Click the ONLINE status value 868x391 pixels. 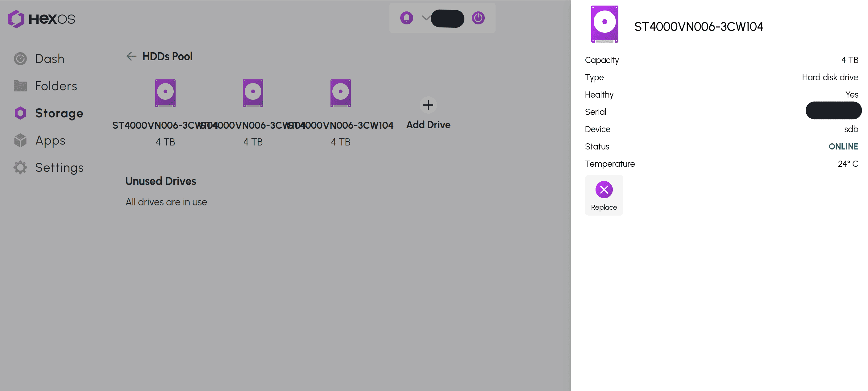843,146
